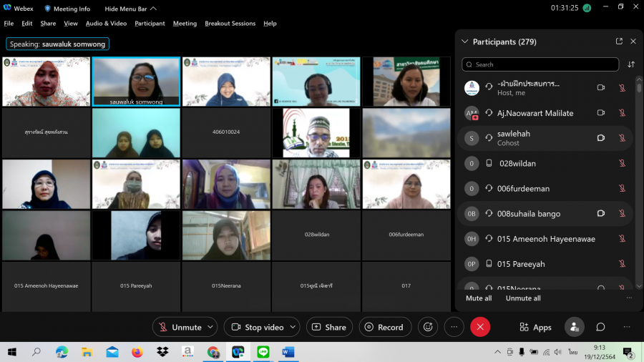
Task: Open the Apps panel
Action: [x=535, y=327]
